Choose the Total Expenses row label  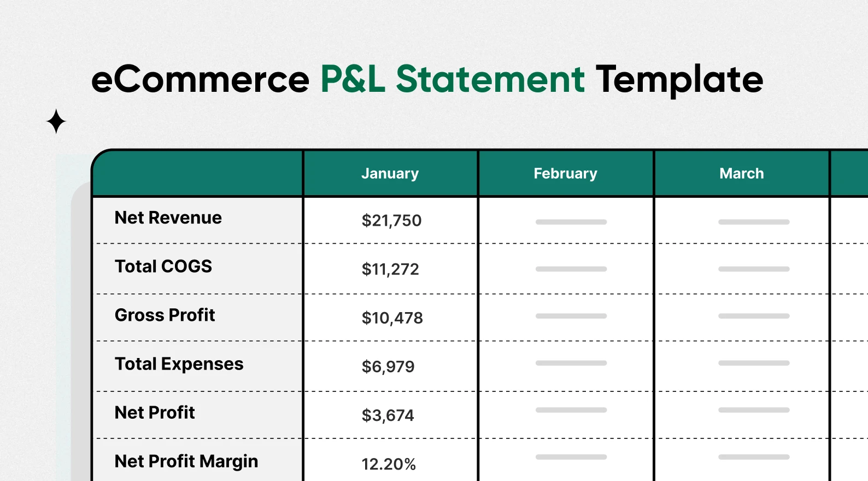179,364
